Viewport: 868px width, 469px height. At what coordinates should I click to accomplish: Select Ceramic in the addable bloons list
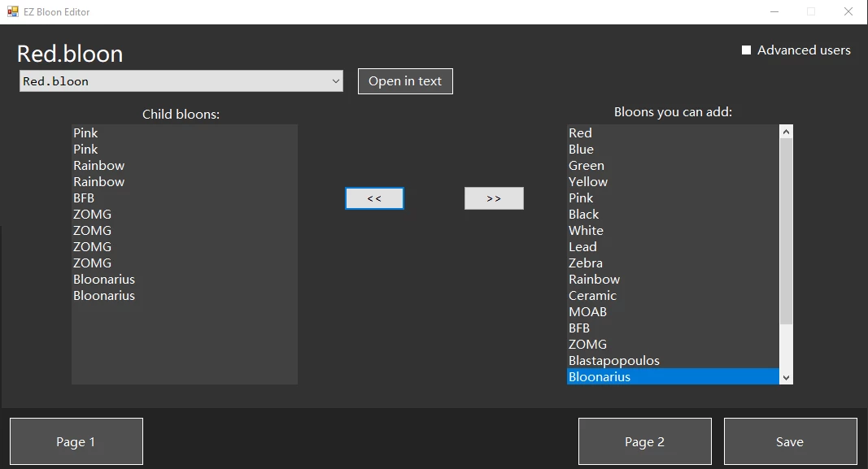(x=673, y=295)
